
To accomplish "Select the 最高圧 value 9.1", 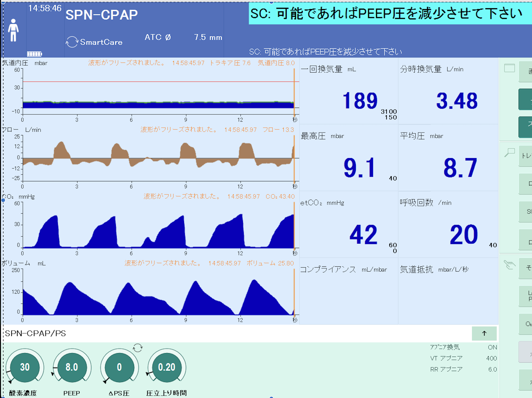I will click(x=359, y=168).
